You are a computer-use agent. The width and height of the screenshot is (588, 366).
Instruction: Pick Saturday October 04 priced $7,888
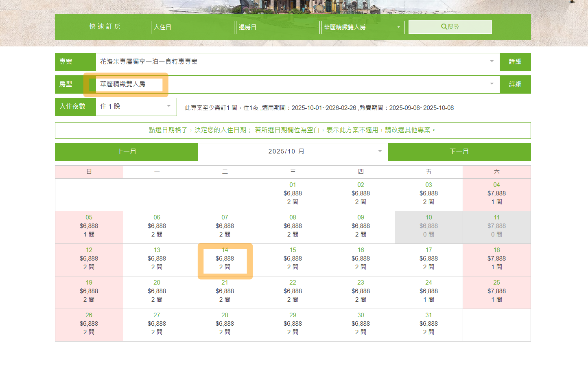pyautogui.click(x=496, y=194)
